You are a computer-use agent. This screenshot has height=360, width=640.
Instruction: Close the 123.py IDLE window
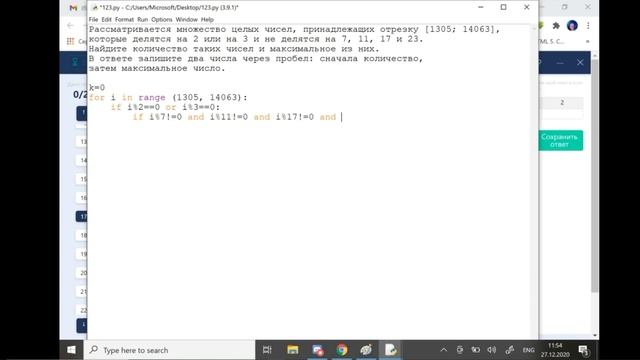(527, 7)
